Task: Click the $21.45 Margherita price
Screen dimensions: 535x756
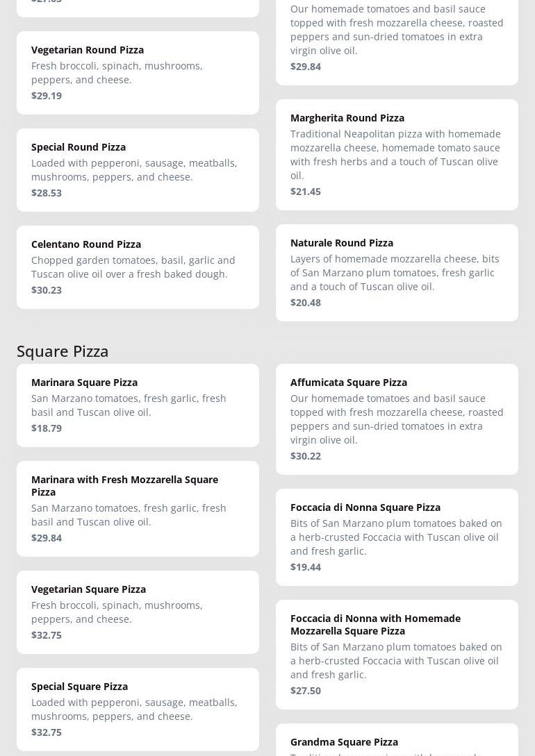Action: (306, 192)
